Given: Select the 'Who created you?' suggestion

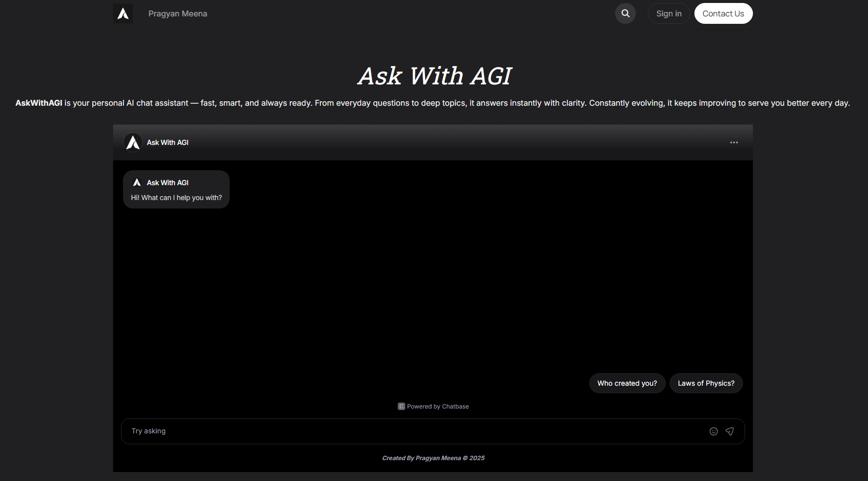Looking at the screenshot, I should pos(627,383).
